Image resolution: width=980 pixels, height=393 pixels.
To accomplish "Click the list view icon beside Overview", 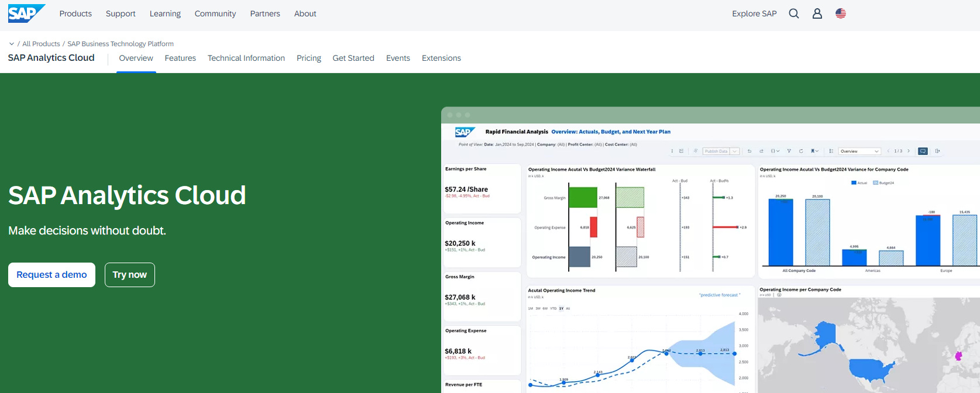I will [831, 151].
